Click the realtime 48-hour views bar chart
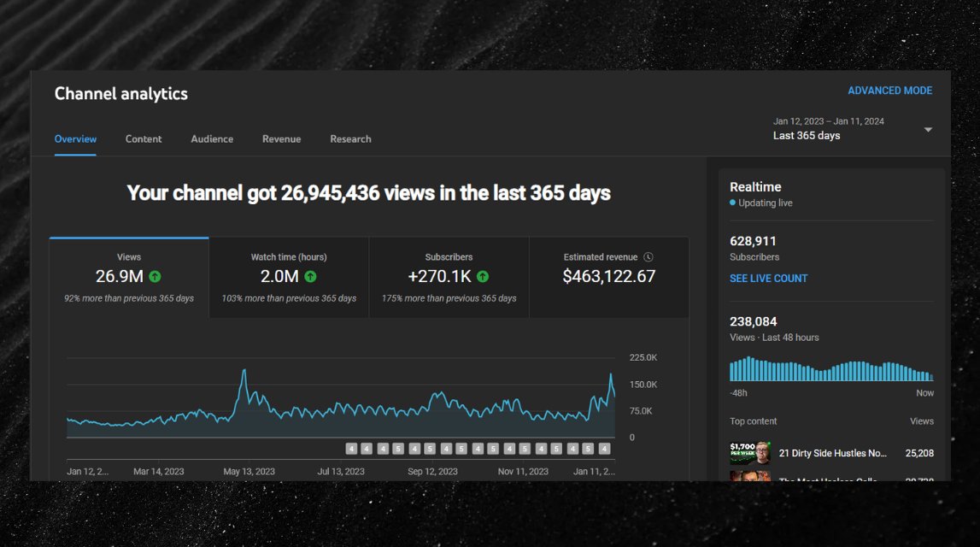980x547 pixels. [831, 369]
